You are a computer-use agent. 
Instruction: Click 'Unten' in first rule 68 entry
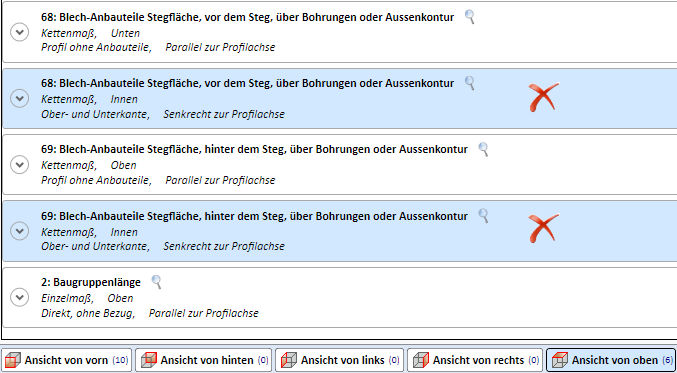[125, 33]
